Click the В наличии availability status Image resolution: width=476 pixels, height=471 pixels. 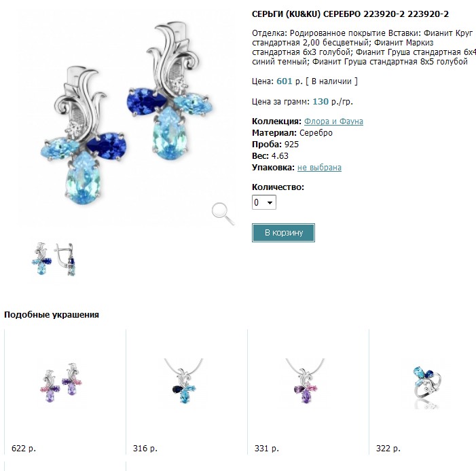[x=331, y=81]
